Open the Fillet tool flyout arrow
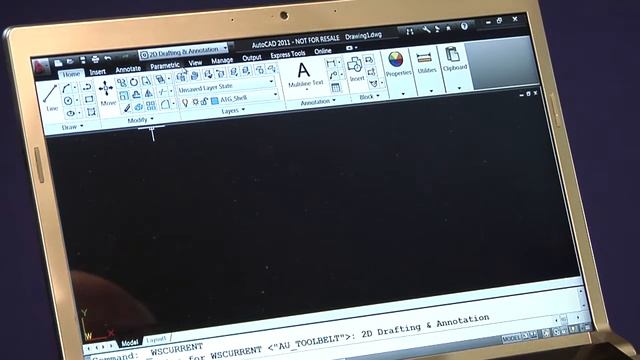 click(x=173, y=104)
